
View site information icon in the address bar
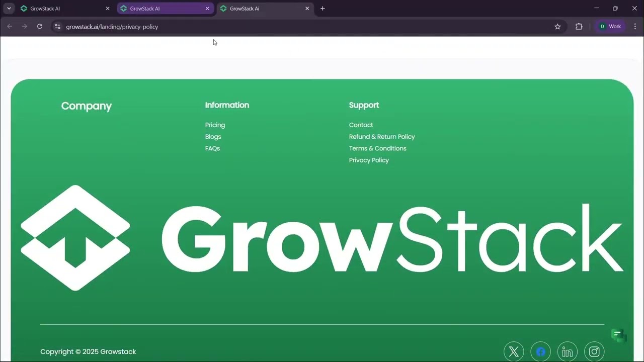57,27
